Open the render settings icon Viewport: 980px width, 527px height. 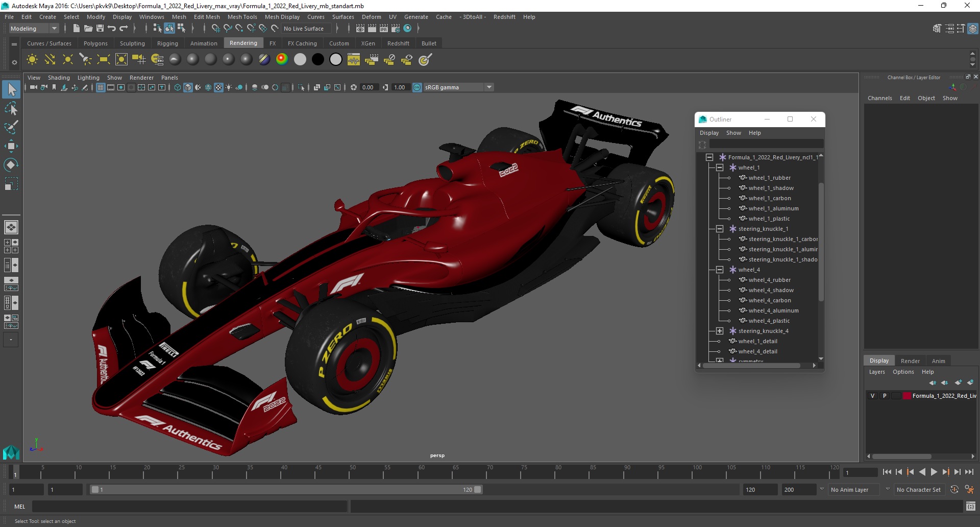click(x=396, y=29)
